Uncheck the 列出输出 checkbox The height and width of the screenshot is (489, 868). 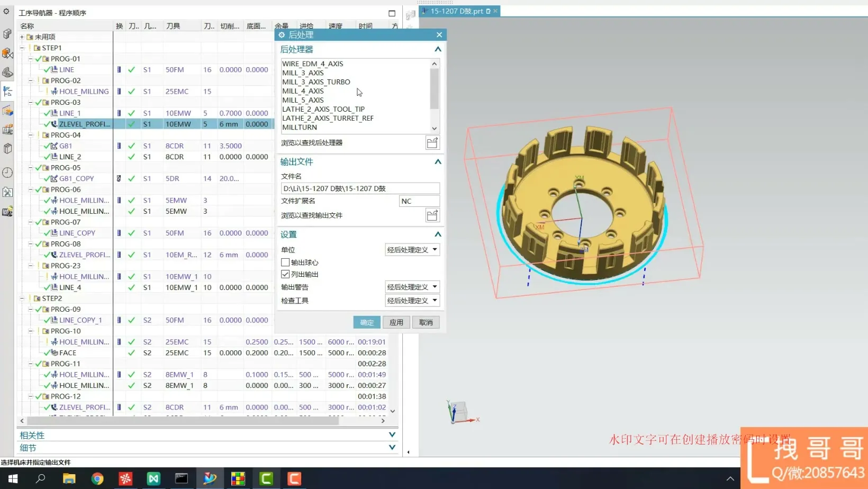tap(285, 274)
